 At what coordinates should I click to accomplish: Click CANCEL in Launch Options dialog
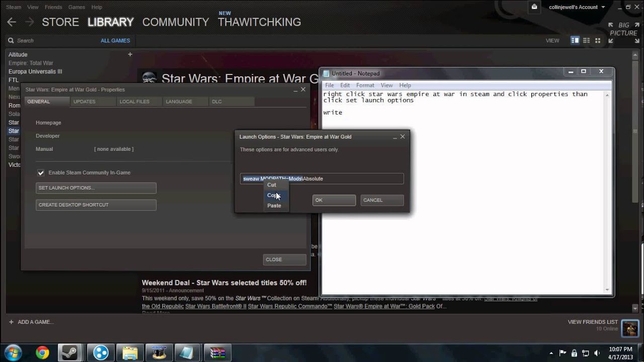coord(382,200)
